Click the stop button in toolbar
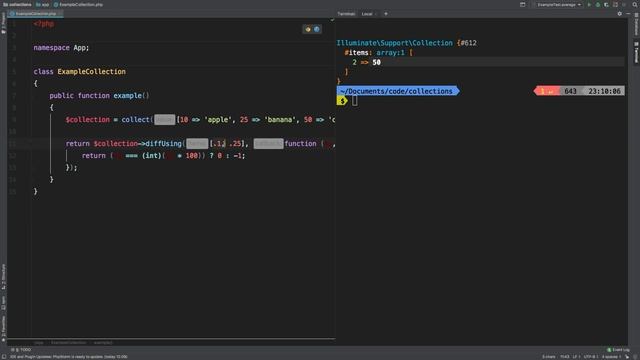Screen dimensions: 640x360 [624, 4]
